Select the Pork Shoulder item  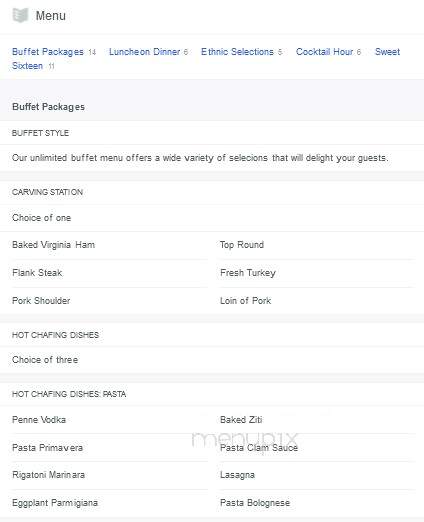click(41, 301)
